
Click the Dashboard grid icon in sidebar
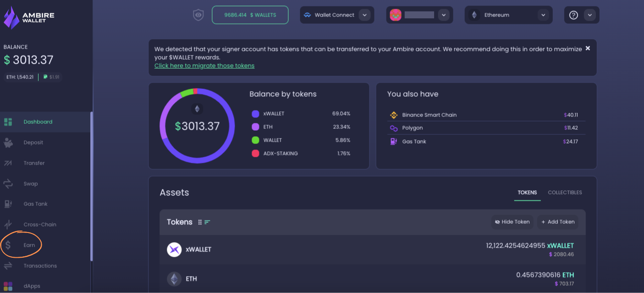click(x=8, y=122)
